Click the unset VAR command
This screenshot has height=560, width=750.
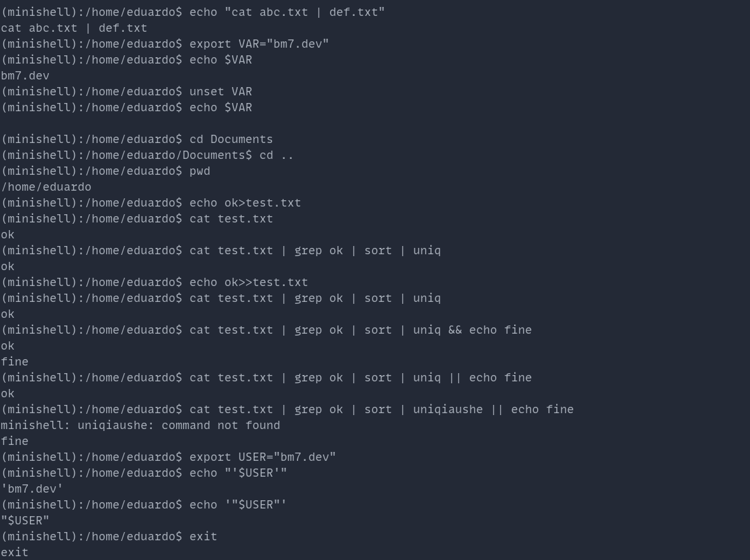click(221, 92)
